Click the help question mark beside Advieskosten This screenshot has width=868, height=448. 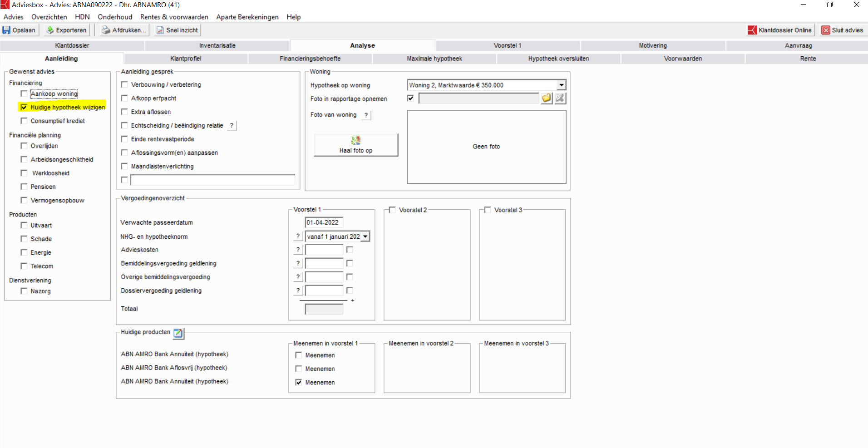(298, 250)
